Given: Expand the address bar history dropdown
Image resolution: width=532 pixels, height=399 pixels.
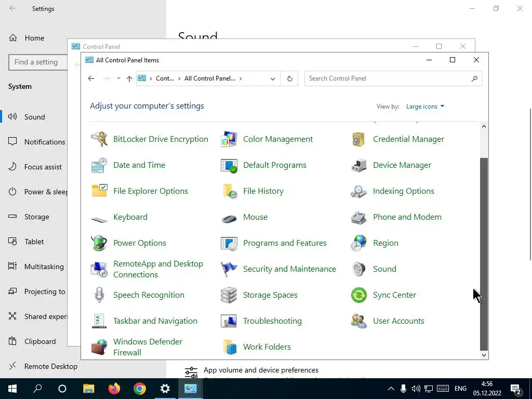Looking at the screenshot, I should click(272, 79).
